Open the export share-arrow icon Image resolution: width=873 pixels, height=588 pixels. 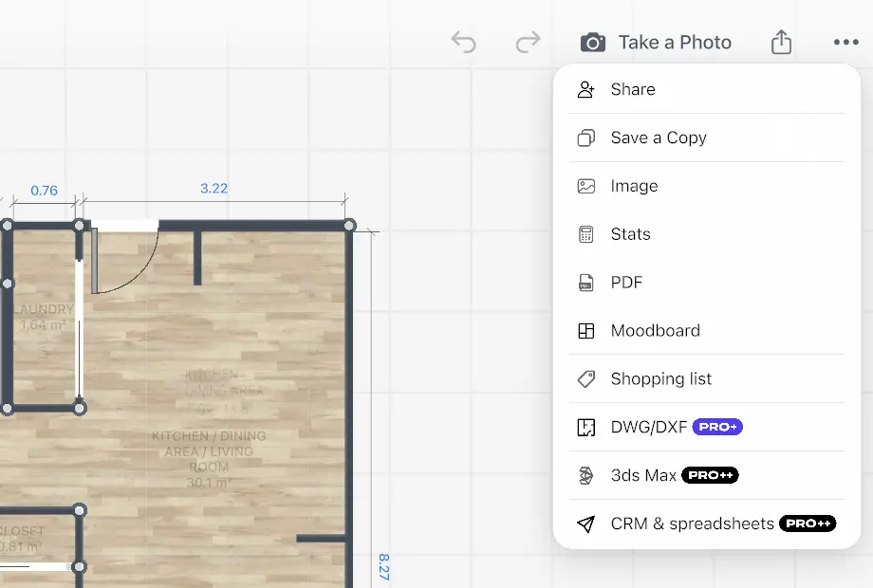(781, 43)
